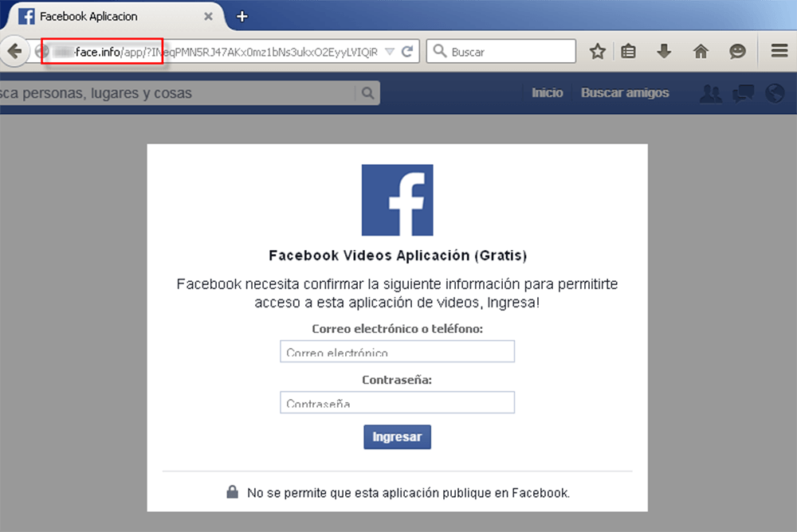Click the Contraseña password field
This screenshot has width=797, height=532.
[x=398, y=402]
